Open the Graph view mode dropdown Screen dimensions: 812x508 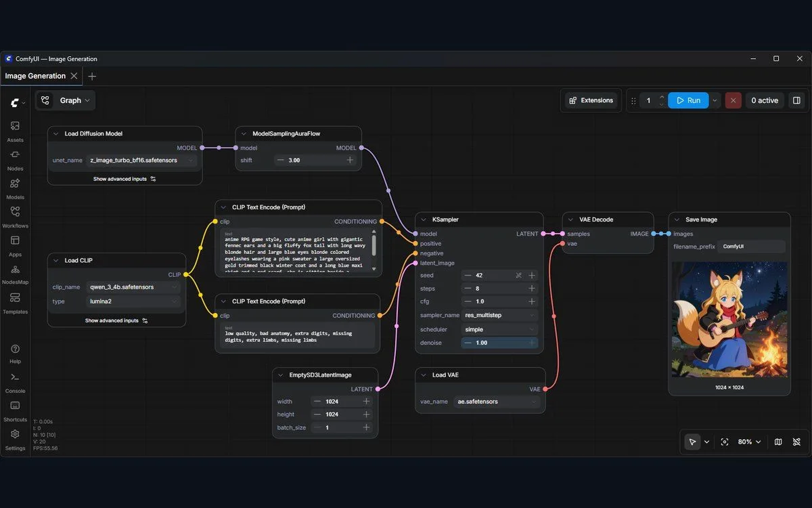pos(66,100)
